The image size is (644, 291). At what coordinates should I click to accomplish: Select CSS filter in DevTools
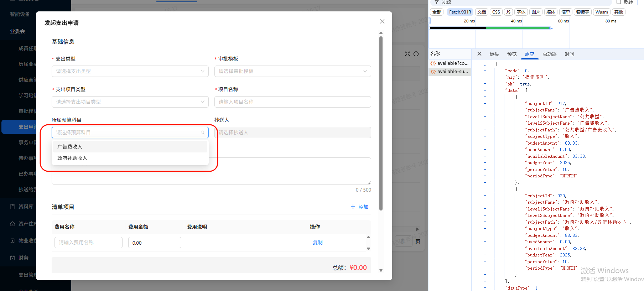496,12
